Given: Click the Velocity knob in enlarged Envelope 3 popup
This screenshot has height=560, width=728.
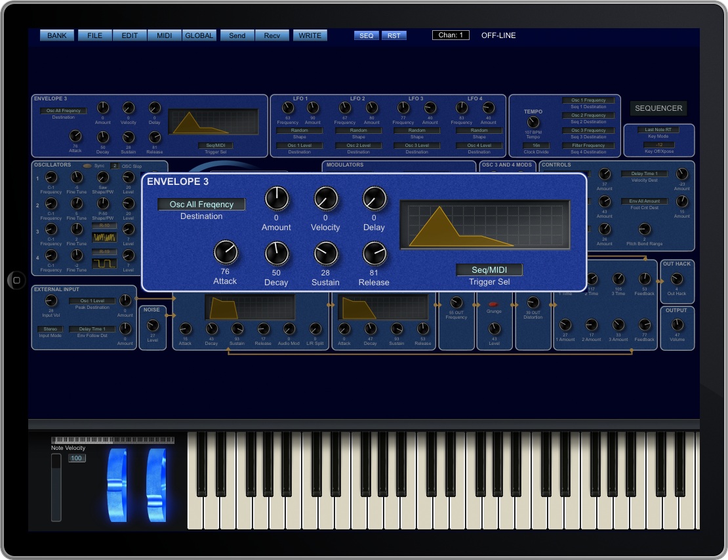Looking at the screenshot, I should [326, 199].
